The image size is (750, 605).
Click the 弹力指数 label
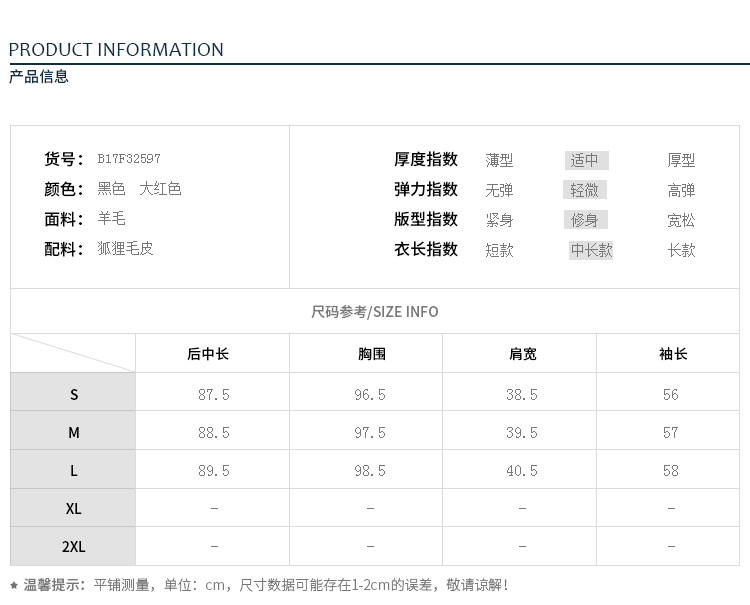click(426, 189)
